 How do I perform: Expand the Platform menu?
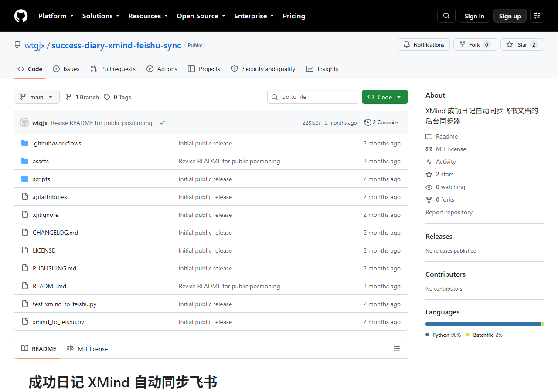click(x=56, y=16)
